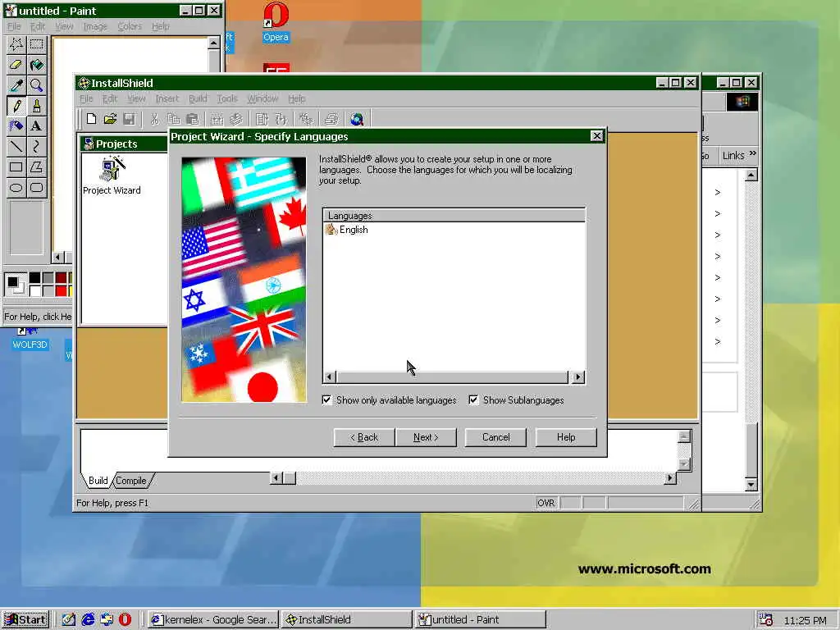Choose the straight Line tool in Paint
This screenshot has width=840, height=630.
(16, 146)
